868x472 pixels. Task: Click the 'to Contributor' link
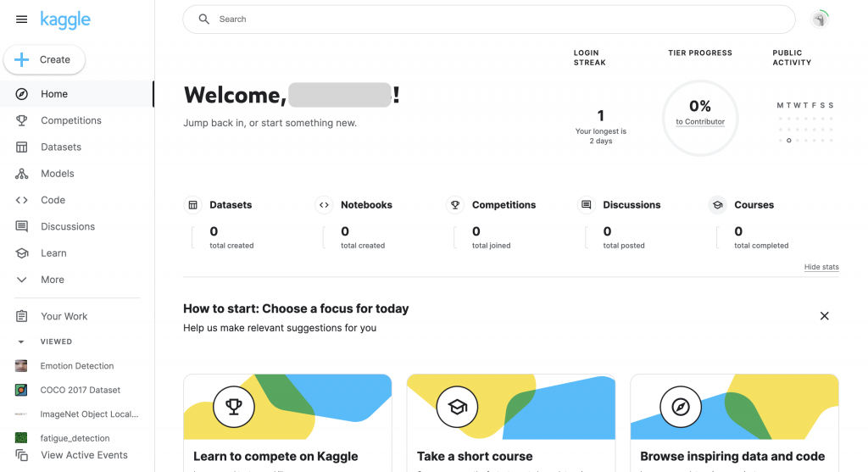700,122
